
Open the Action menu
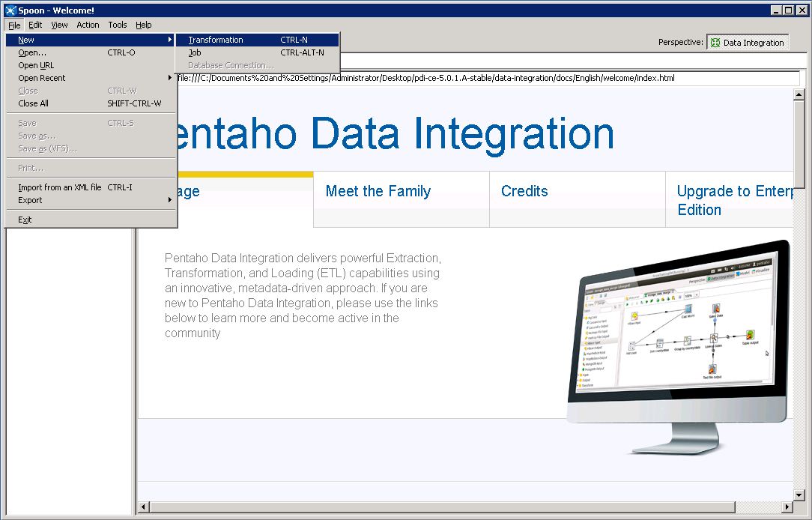point(88,25)
